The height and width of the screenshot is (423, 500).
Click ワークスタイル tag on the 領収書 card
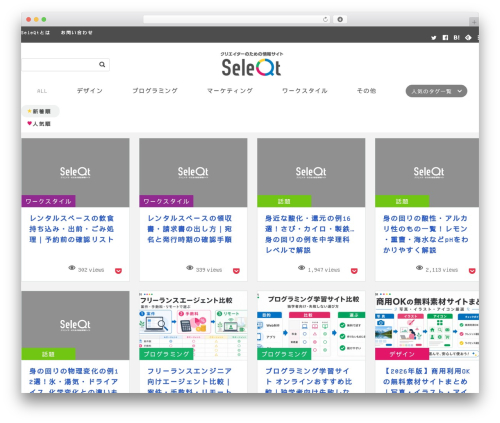[166, 201]
